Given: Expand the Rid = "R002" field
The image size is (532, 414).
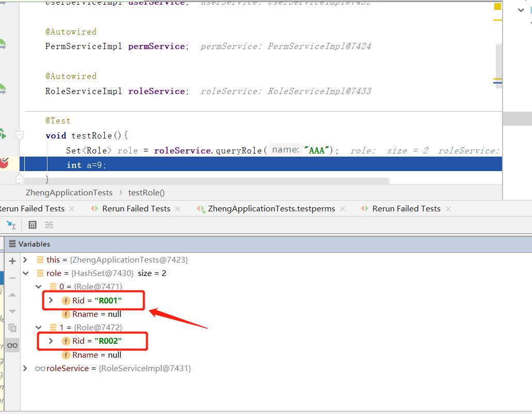Looking at the screenshot, I should click(x=51, y=341).
